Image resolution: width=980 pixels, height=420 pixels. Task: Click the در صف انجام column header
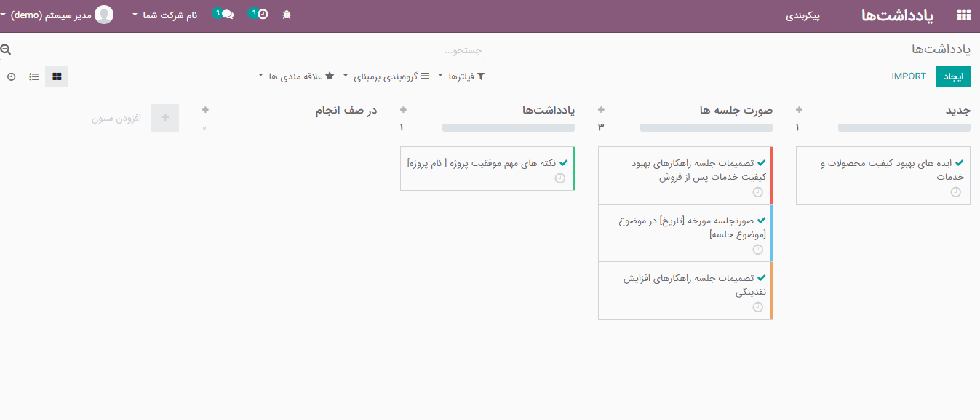346,110
